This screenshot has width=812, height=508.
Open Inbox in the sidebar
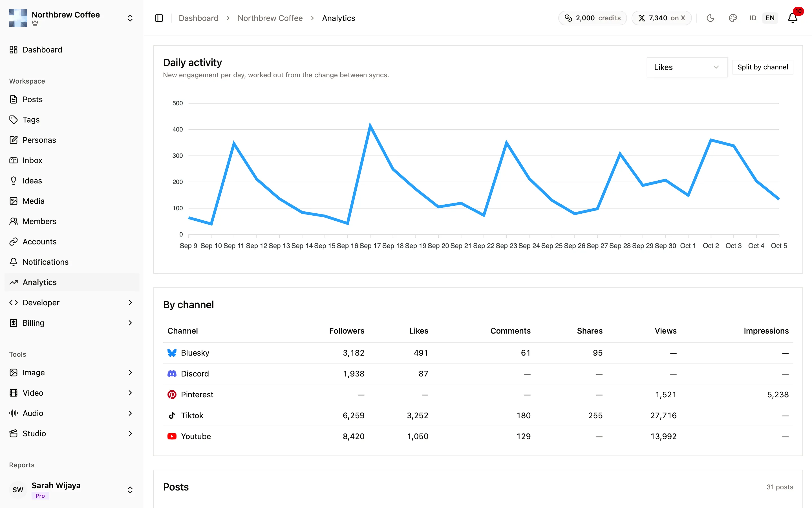click(x=72, y=160)
